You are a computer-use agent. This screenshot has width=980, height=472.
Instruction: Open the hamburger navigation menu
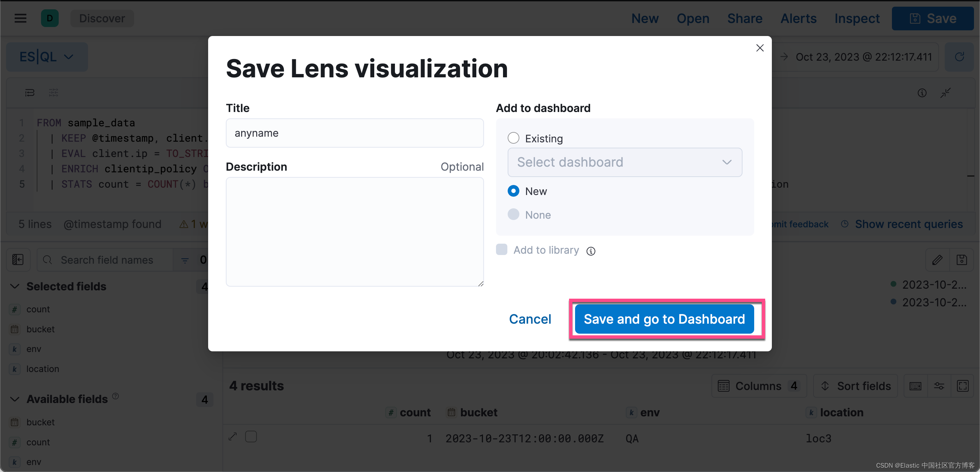tap(21, 18)
